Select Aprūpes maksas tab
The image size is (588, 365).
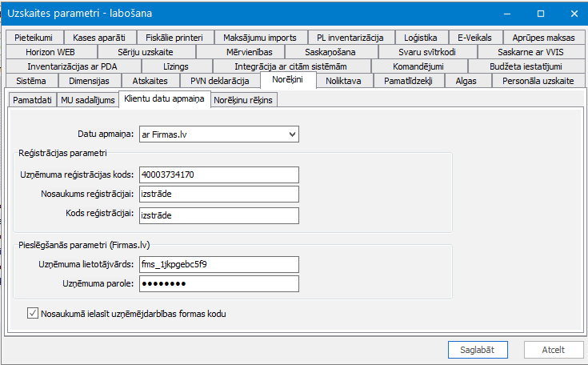(544, 38)
